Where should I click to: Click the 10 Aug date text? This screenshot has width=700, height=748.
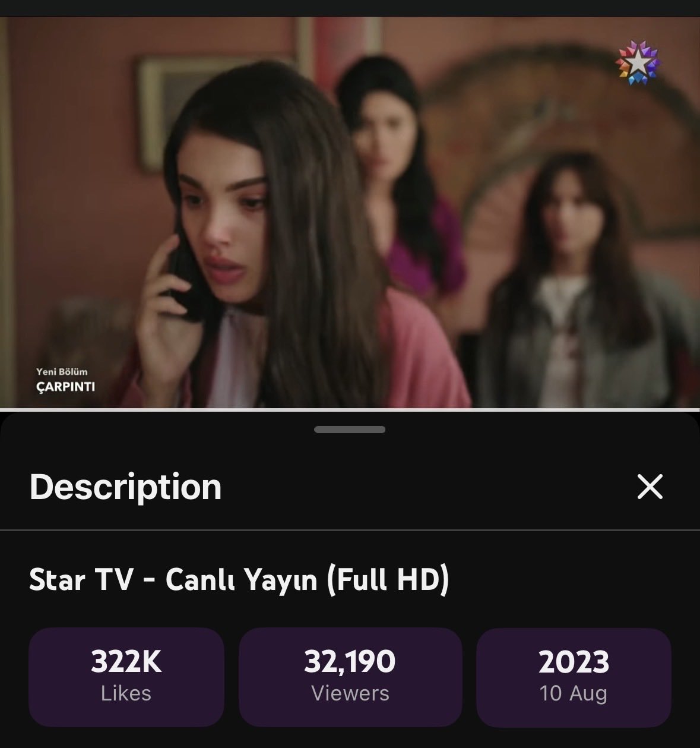point(574,693)
